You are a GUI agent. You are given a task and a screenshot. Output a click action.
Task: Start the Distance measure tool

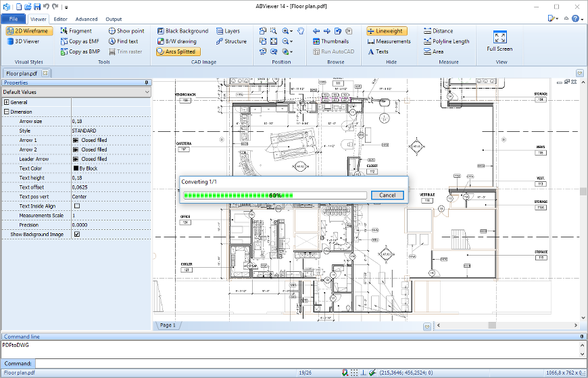pyautogui.click(x=439, y=31)
